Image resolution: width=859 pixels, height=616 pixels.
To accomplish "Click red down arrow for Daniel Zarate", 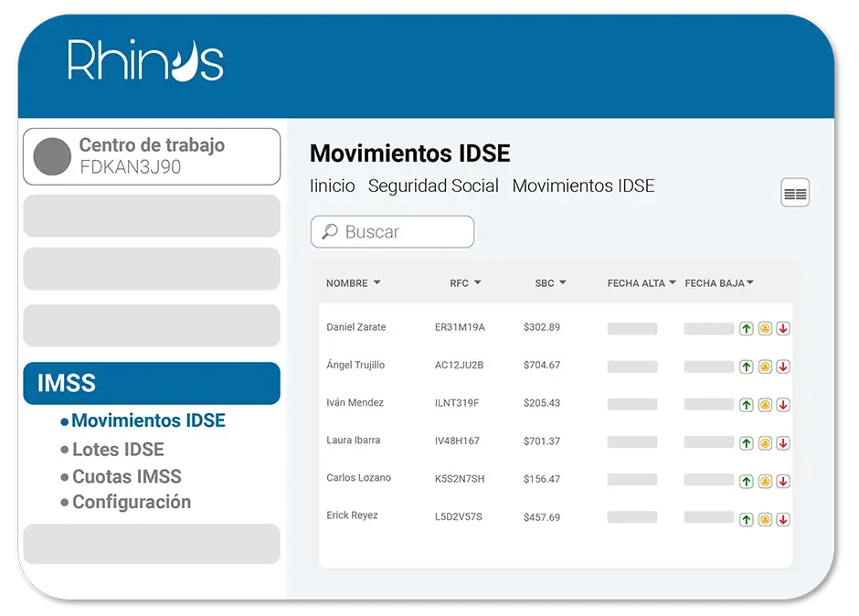I will point(783,329).
